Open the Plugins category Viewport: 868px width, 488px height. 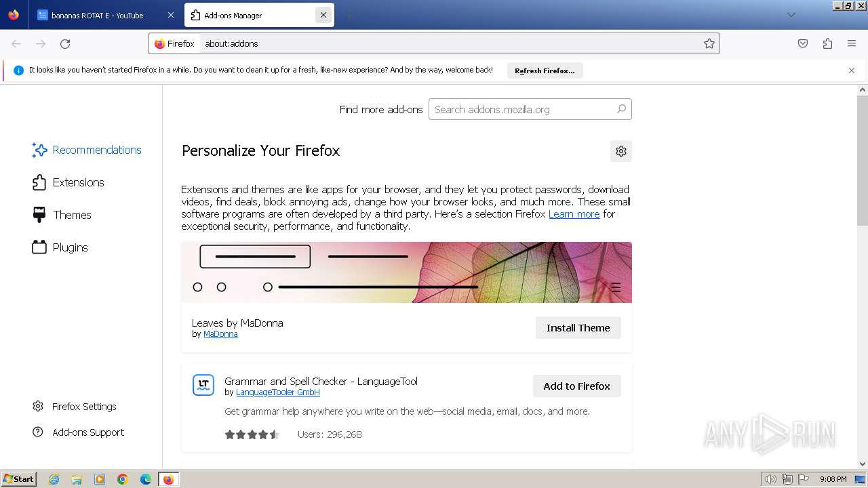[x=60, y=247]
